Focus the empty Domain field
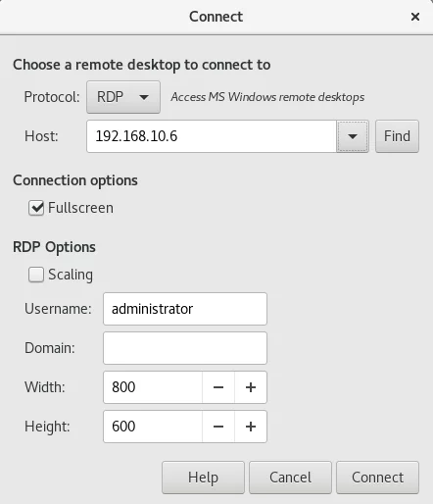This screenshot has height=504, width=433. pyautogui.click(x=185, y=348)
